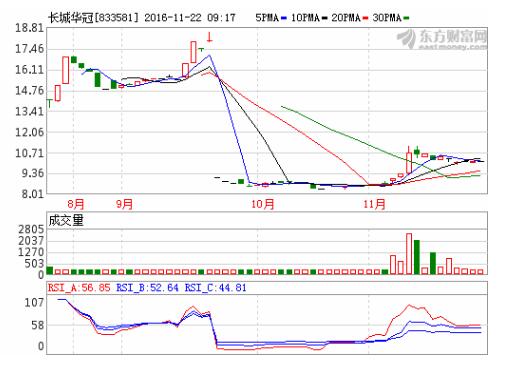Click the 1270 volume axis label
Viewport: 505px width, 368px height.
(31, 252)
